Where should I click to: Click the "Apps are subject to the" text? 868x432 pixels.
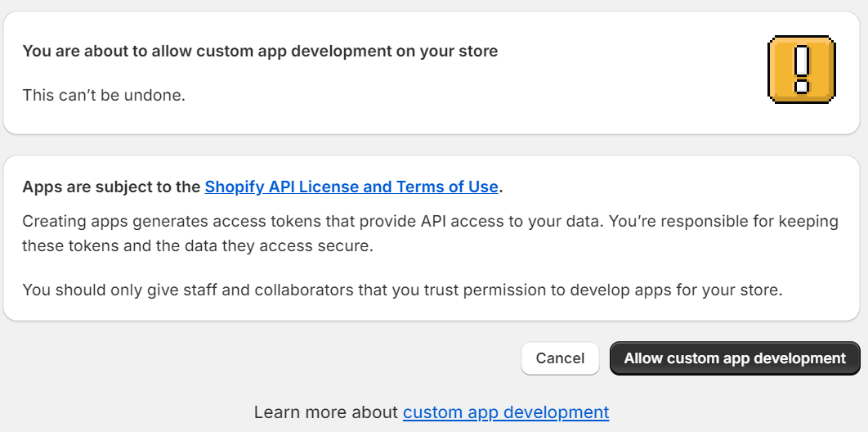(112, 187)
